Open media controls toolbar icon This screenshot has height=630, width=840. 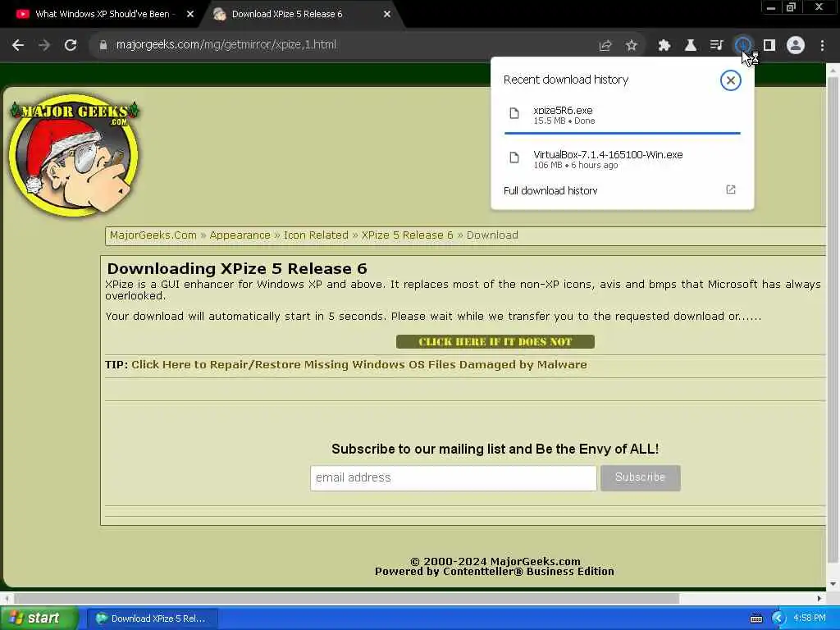pos(717,46)
